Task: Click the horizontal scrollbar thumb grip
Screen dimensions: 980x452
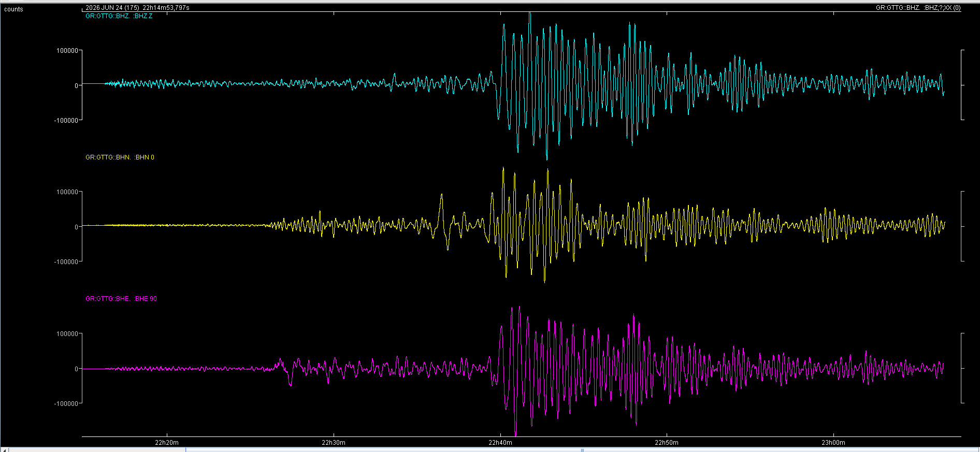Action: [583, 450]
